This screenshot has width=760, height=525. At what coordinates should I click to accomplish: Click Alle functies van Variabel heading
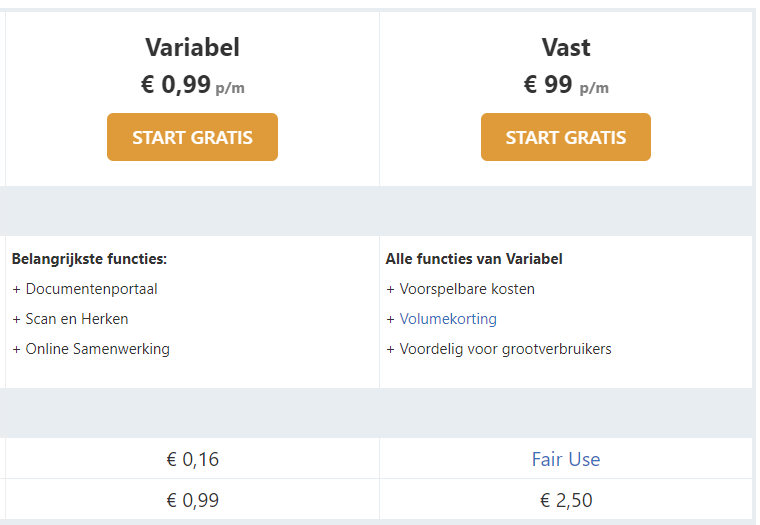click(x=474, y=259)
